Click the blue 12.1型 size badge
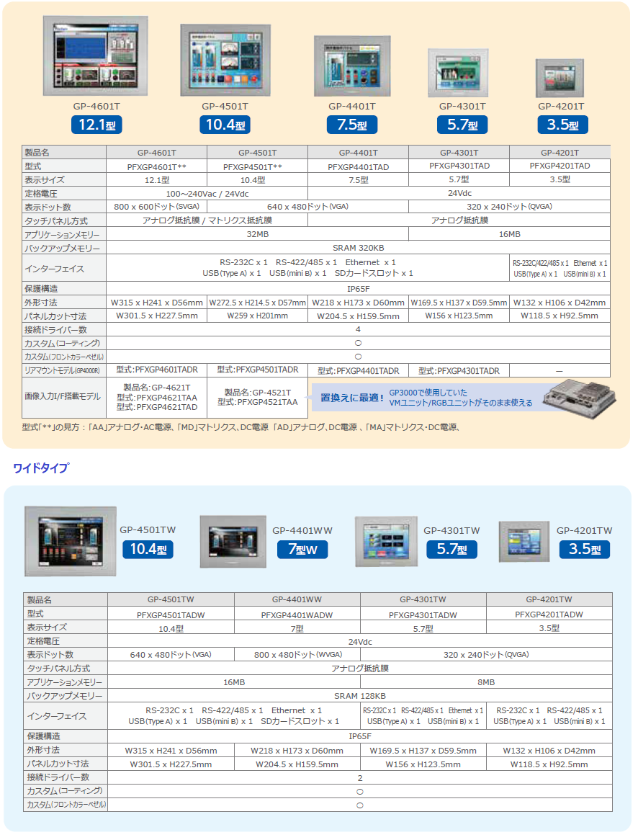Image resolution: width=638 pixels, height=840 pixels. pos(96,125)
